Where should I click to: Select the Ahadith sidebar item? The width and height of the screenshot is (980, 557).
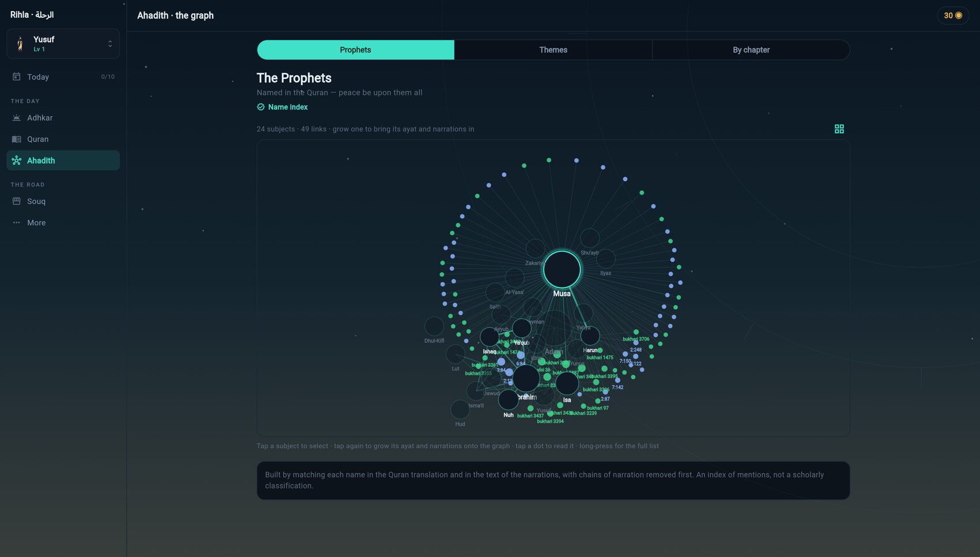[x=63, y=160]
